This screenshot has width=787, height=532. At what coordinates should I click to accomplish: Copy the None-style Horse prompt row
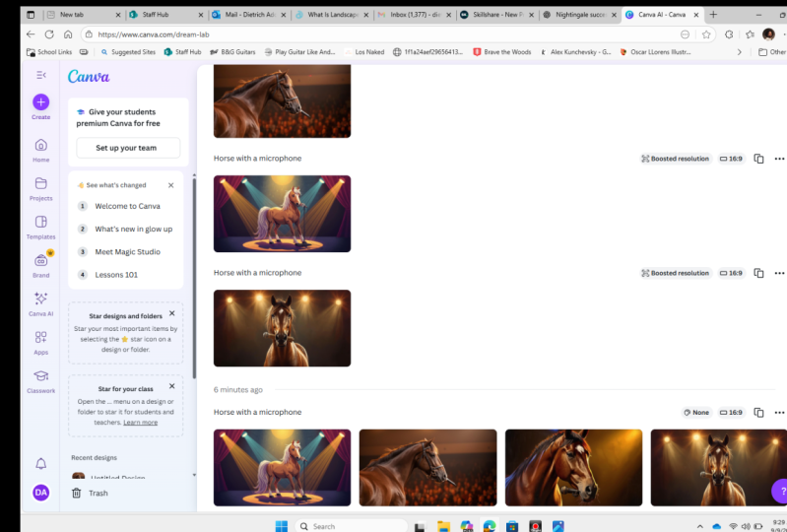click(x=758, y=413)
